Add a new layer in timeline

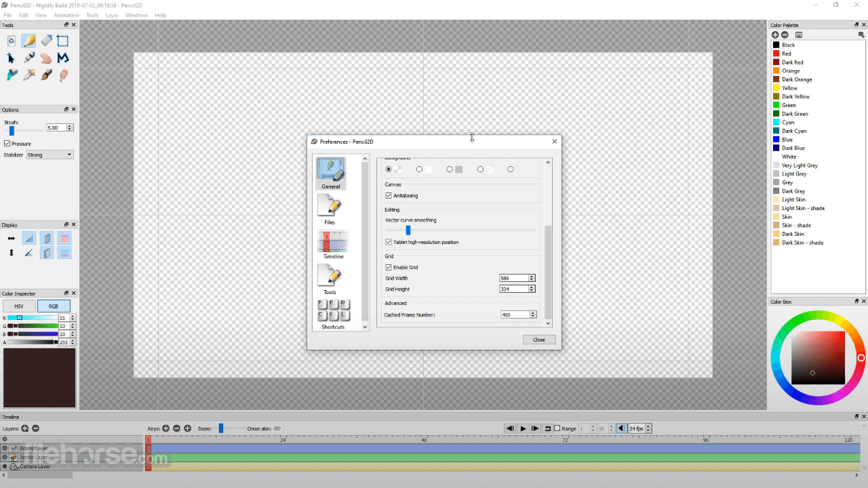[x=25, y=428]
